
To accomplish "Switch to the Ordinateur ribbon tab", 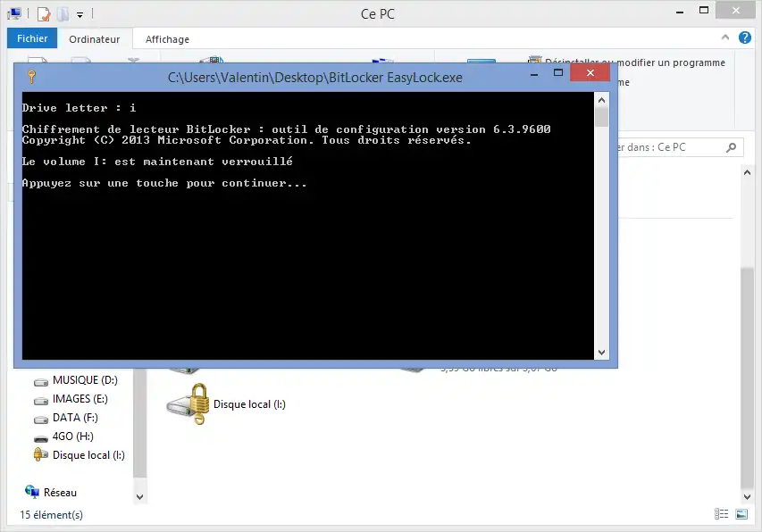I will click(x=95, y=39).
